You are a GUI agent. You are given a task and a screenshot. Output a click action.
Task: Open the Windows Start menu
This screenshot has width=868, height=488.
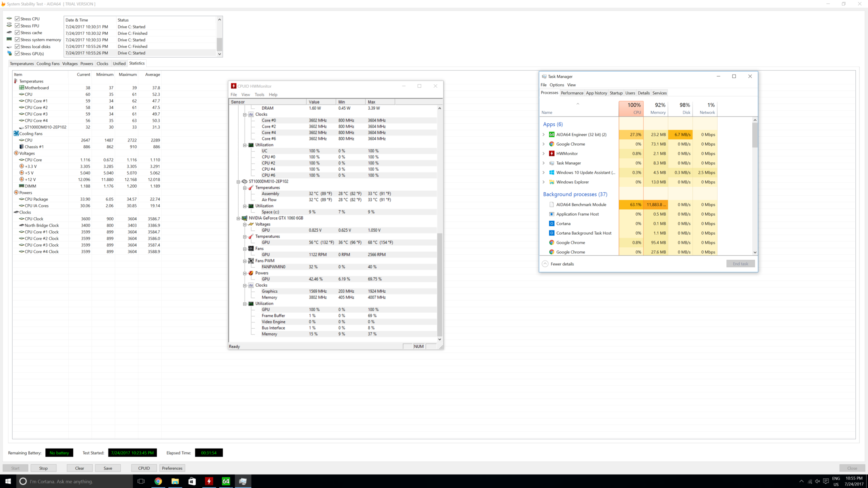coord(8,481)
